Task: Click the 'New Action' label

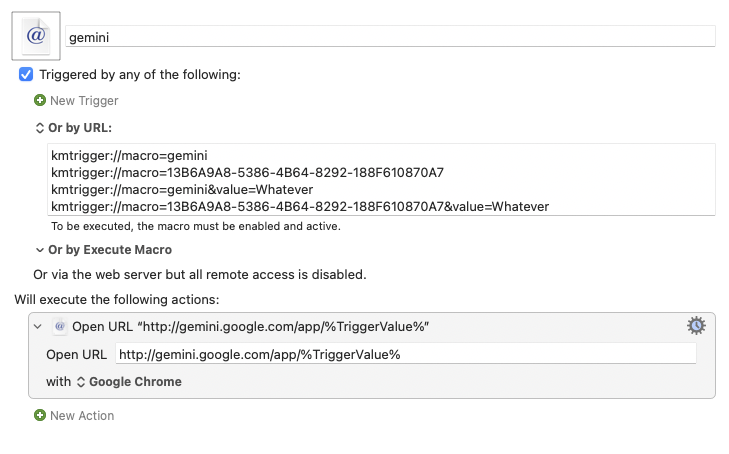Action: [82, 415]
